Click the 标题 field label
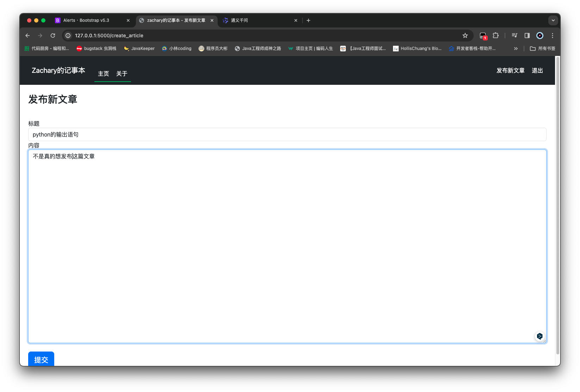The width and height of the screenshot is (580, 392). (34, 124)
